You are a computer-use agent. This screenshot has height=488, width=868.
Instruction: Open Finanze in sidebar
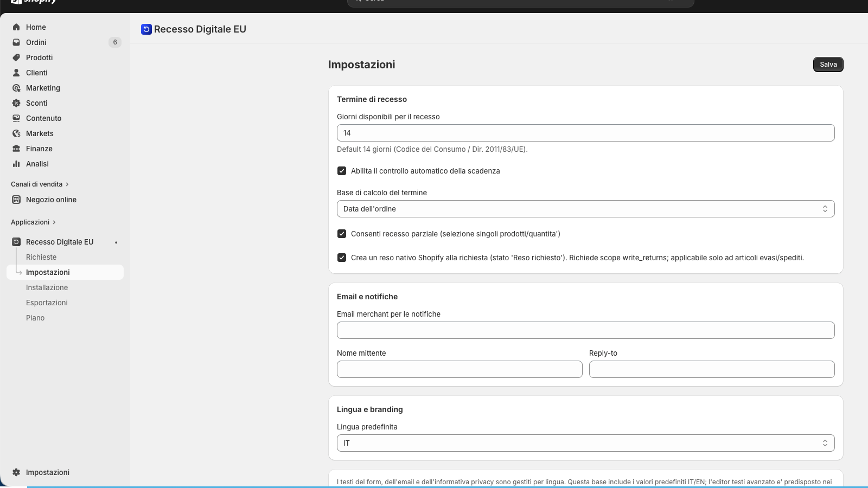pyautogui.click(x=65, y=149)
